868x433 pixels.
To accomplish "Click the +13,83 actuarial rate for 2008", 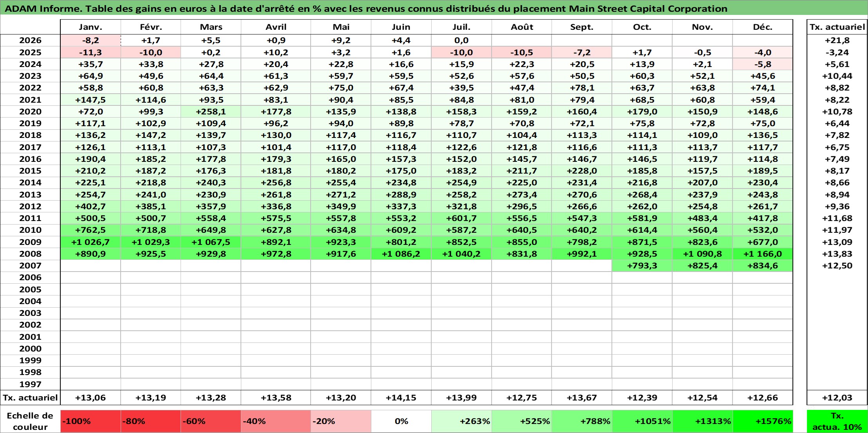I will point(837,254).
